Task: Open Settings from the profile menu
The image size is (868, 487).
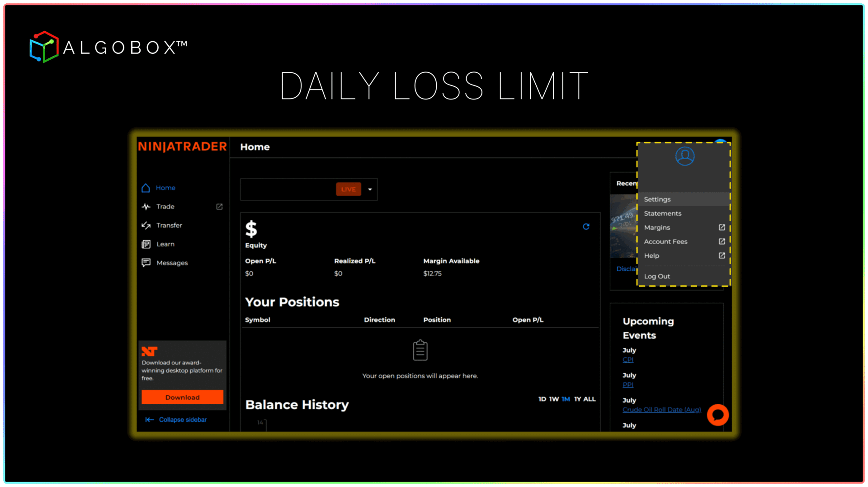Action: tap(657, 199)
